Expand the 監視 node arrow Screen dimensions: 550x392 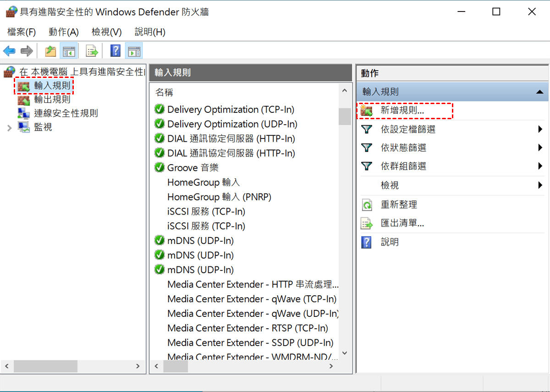(x=9, y=127)
